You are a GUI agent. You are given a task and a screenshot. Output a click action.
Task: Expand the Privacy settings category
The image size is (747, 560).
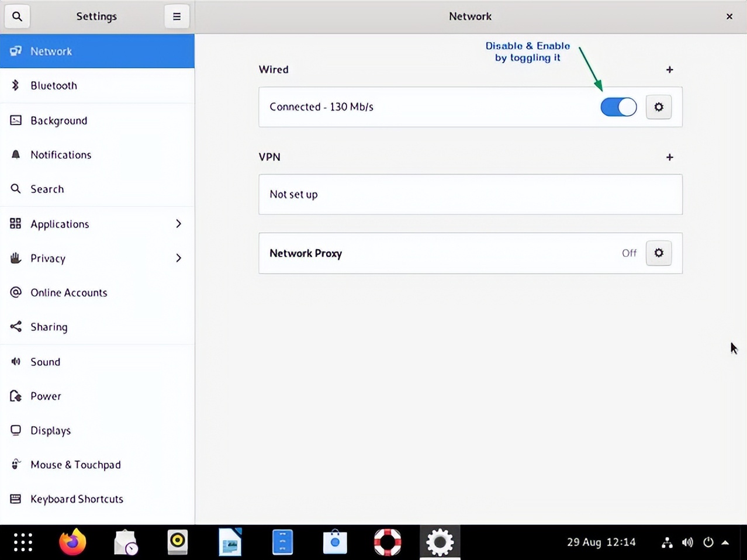[x=97, y=258]
